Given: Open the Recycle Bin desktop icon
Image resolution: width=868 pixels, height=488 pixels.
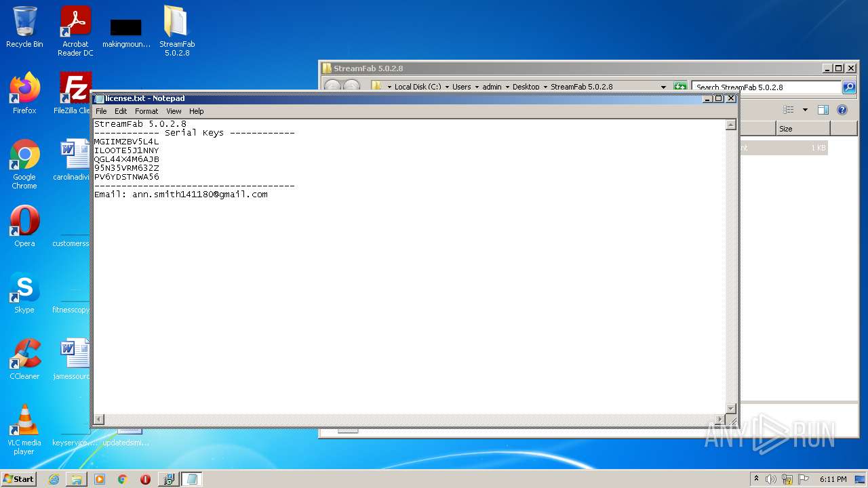Looking at the screenshot, I should click(24, 27).
